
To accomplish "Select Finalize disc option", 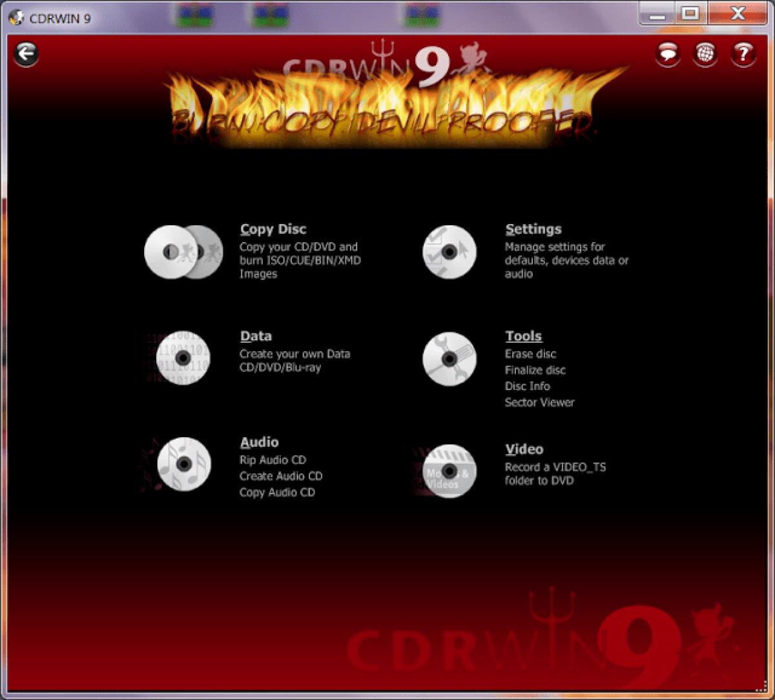I will point(535,370).
